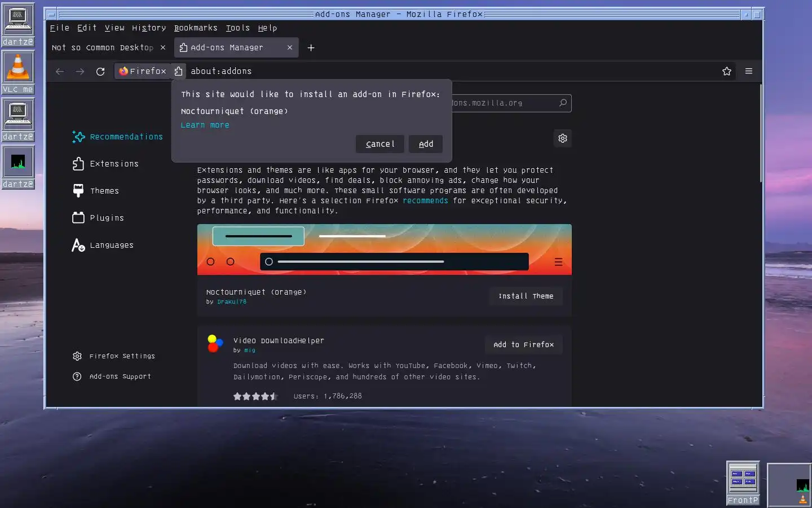Open the Tools menu

pos(238,28)
